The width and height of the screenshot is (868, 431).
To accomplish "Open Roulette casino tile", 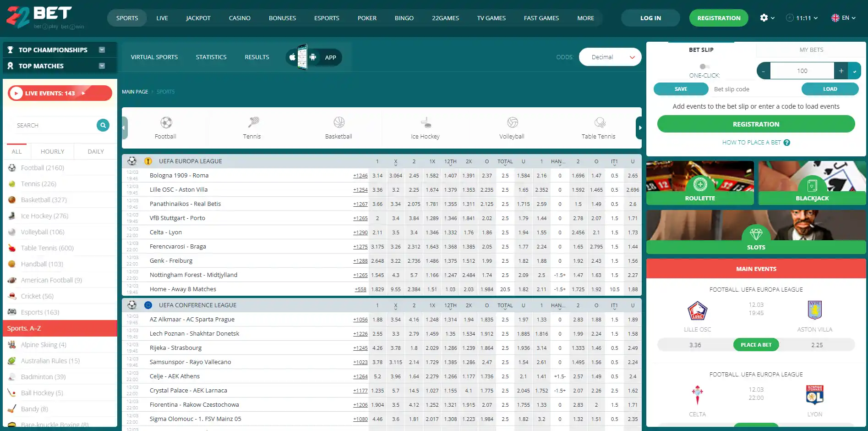I will tap(700, 182).
